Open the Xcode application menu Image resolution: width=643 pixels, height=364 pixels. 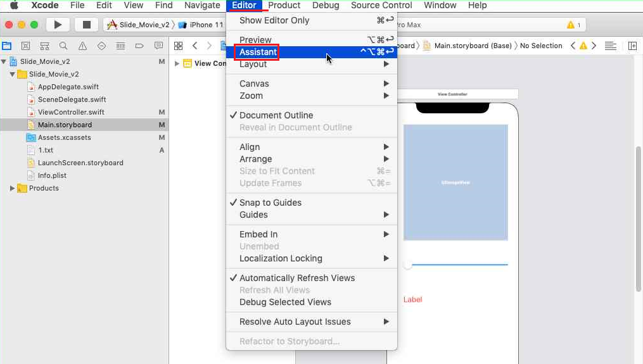45,5
